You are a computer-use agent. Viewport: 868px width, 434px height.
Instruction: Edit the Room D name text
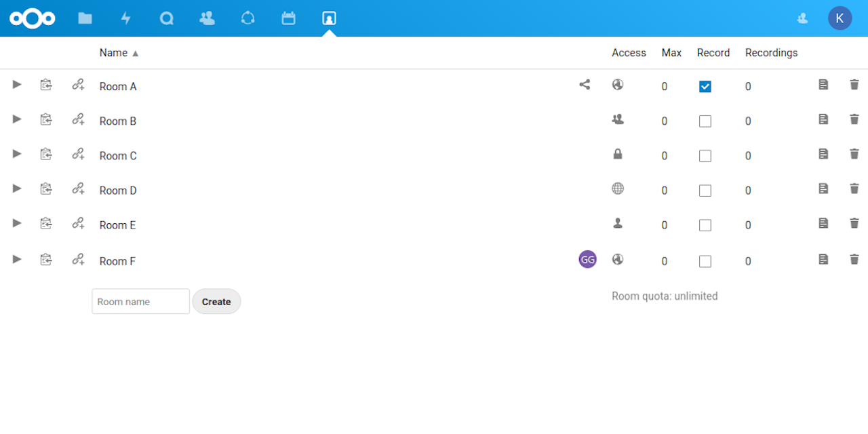(118, 191)
